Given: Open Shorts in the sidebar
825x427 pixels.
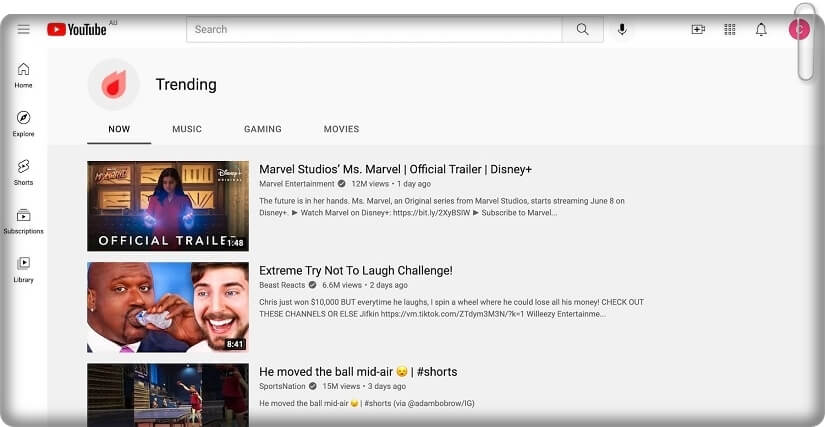Looking at the screenshot, I should click(x=23, y=172).
